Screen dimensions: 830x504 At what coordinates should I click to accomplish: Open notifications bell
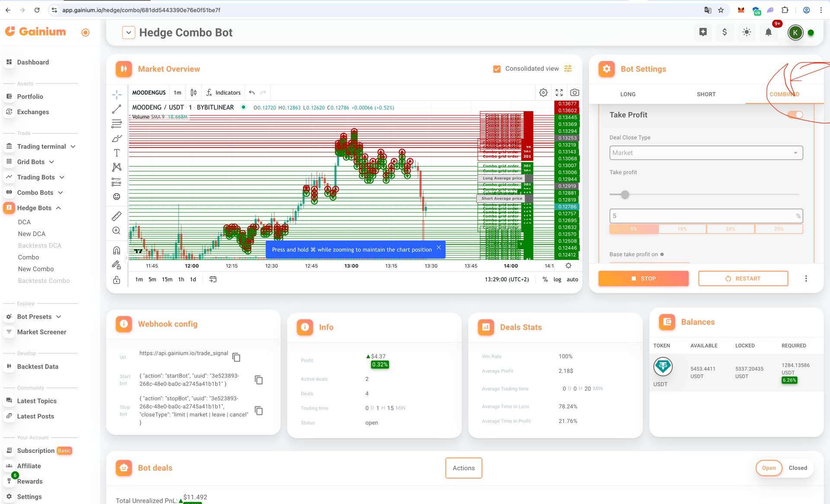pos(769,32)
